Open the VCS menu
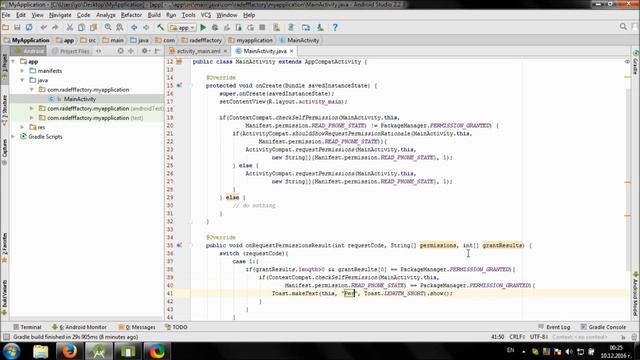640x360 pixels. tap(206, 15)
